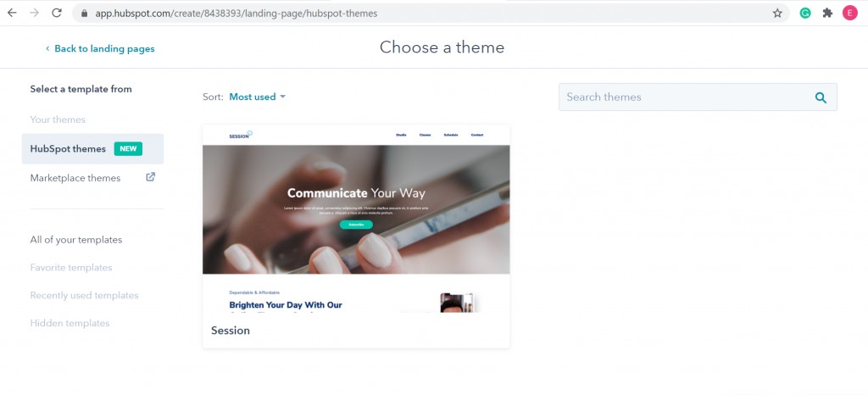Select Your themes in sidebar
Viewport: 868px width, 395px height.
click(58, 120)
